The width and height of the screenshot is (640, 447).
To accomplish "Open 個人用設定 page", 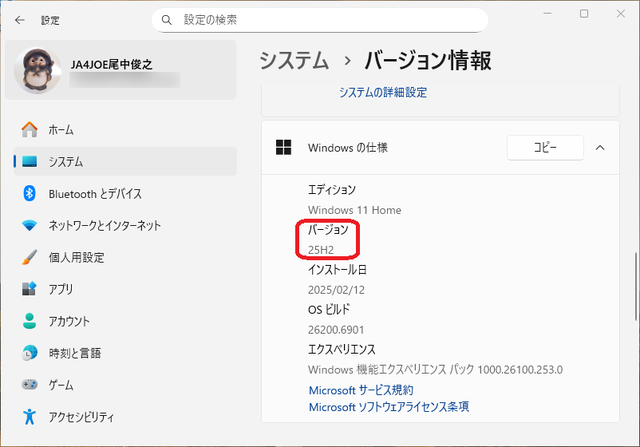I will [125, 257].
